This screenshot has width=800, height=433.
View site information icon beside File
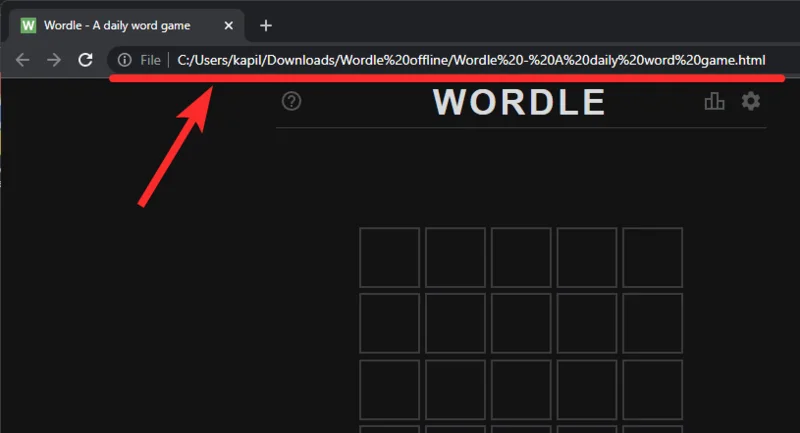tap(124, 60)
